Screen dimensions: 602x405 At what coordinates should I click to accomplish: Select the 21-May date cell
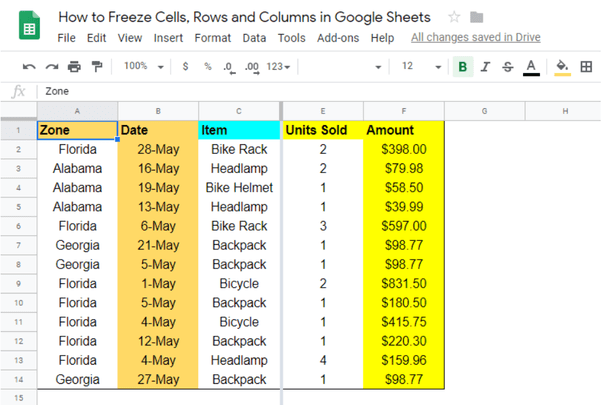tap(158, 245)
